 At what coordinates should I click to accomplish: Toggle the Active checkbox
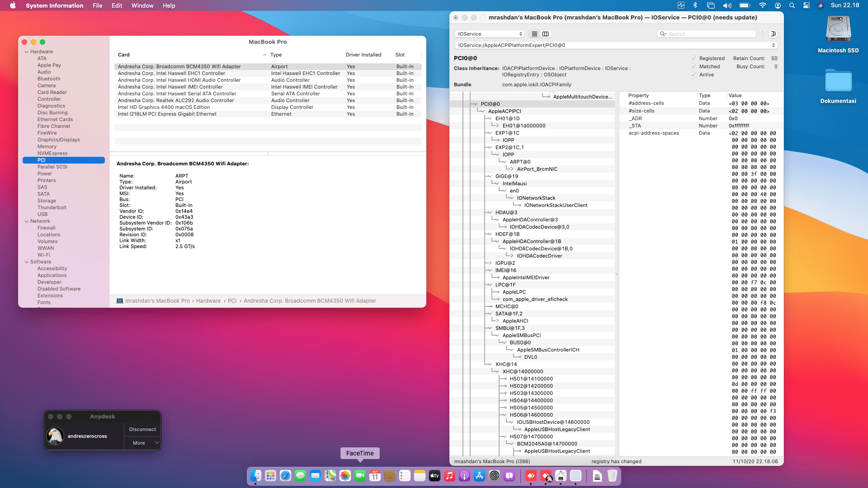tap(693, 75)
